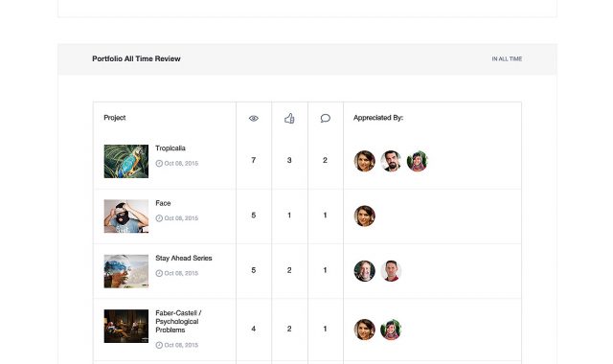Open the Stay Ahead Series title

184,258
